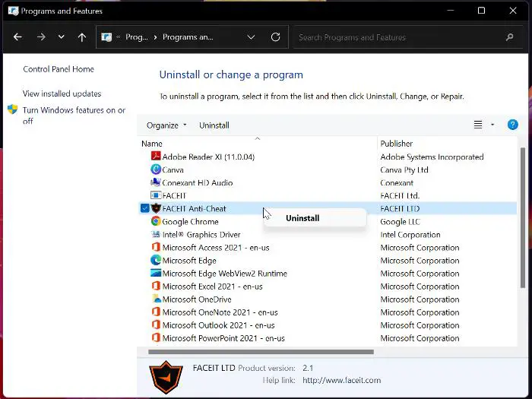Click the Edge WebView2 Runtime icon

(x=156, y=273)
